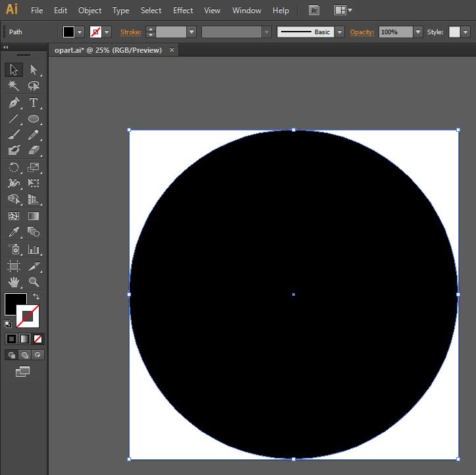Click the Opacity panel link
476x475 pixels.
coord(361,32)
